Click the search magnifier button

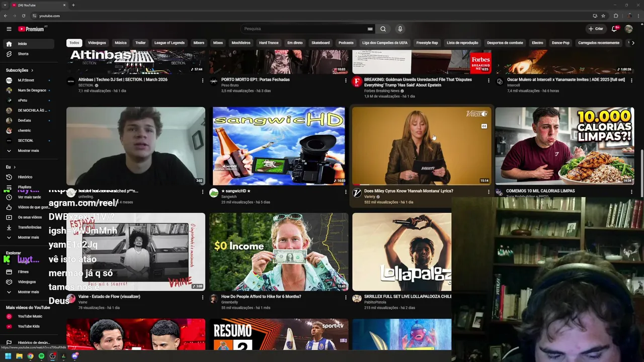point(383,29)
